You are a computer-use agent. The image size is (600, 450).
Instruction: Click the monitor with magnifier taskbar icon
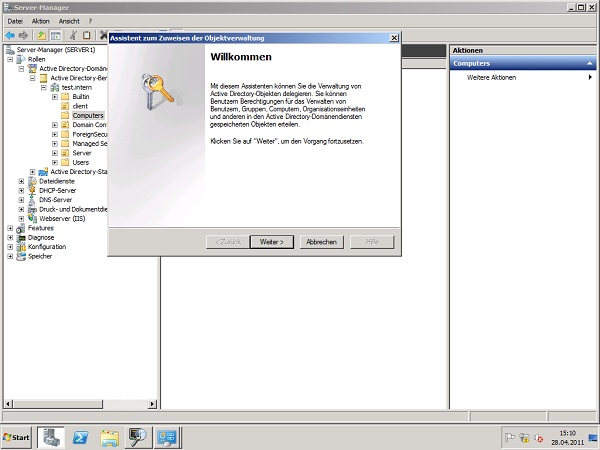pos(138,437)
